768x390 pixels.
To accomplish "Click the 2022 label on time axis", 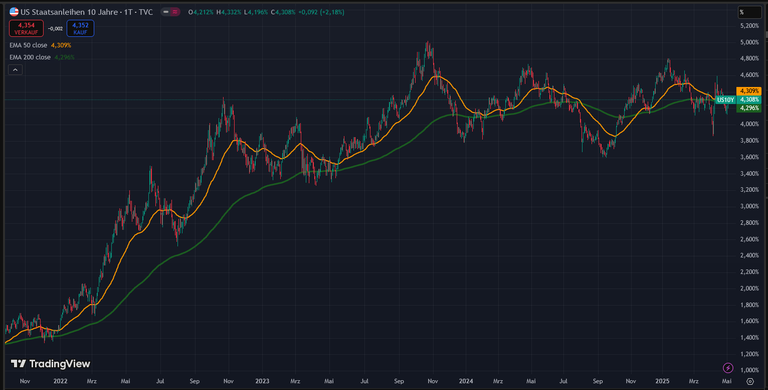I will tap(60, 381).
